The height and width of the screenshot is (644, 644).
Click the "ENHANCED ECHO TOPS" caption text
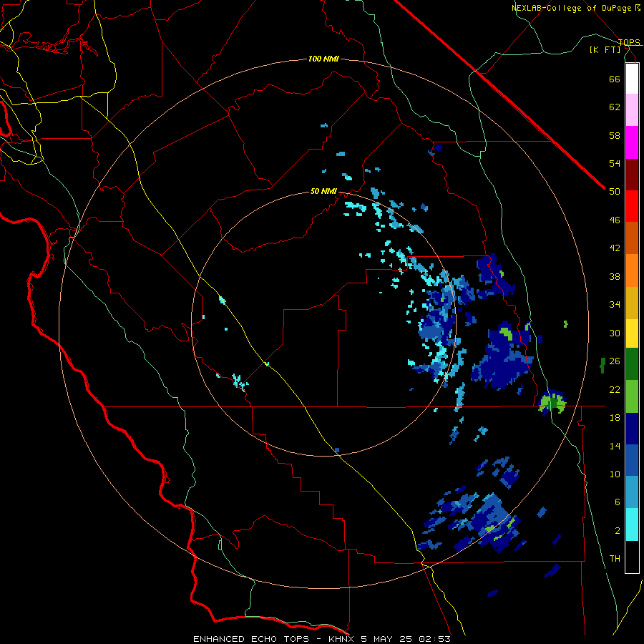click(251, 639)
